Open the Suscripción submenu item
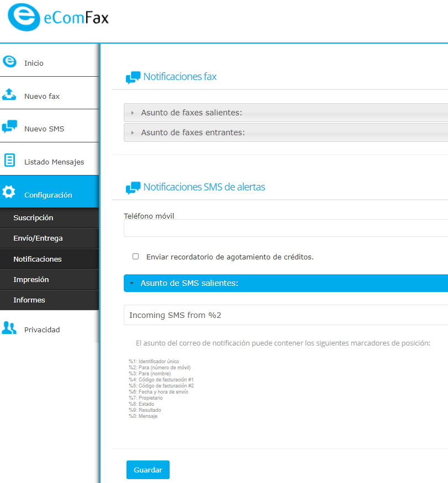 49,218
